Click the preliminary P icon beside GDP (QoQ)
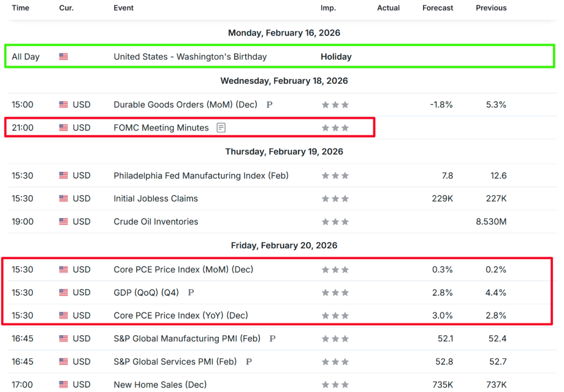564x392 pixels. pos(191,293)
